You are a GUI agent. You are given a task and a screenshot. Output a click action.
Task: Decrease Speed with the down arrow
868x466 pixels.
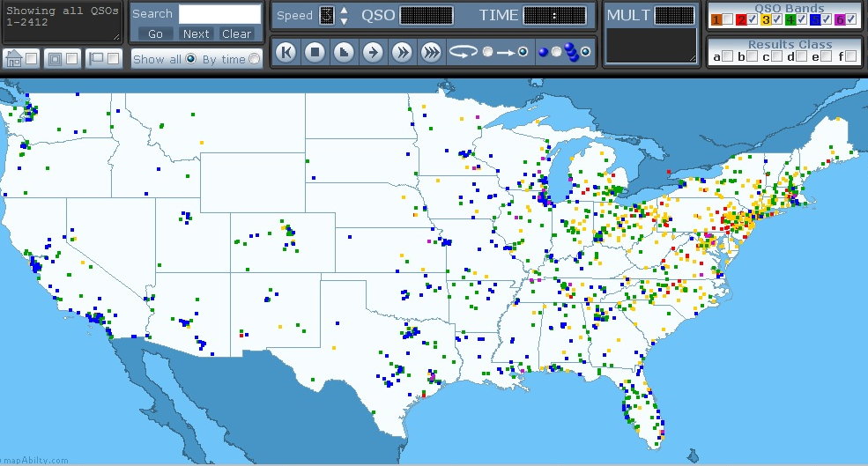coord(344,21)
